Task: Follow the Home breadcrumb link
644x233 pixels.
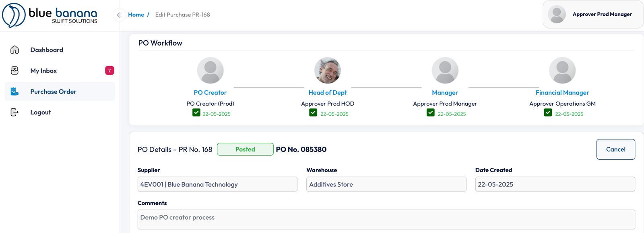Action: click(136, 15)
